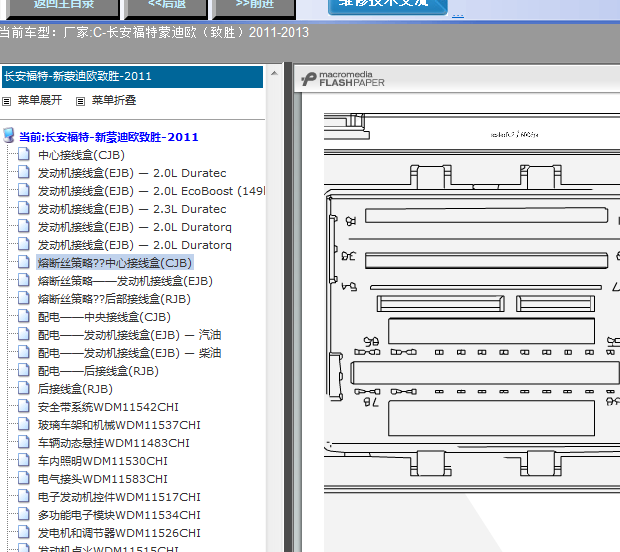The width and height of the screenshot is (620, 552).
Task: Click document icon beside 熔断丝策略??中心接线盒(CJB)
Action: click(24, 262)
